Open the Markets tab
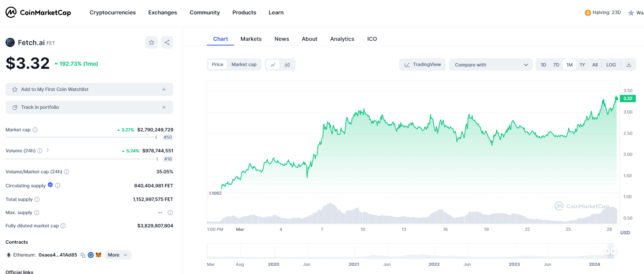This screenshot has width=644, height=274. tap(251, 39)
